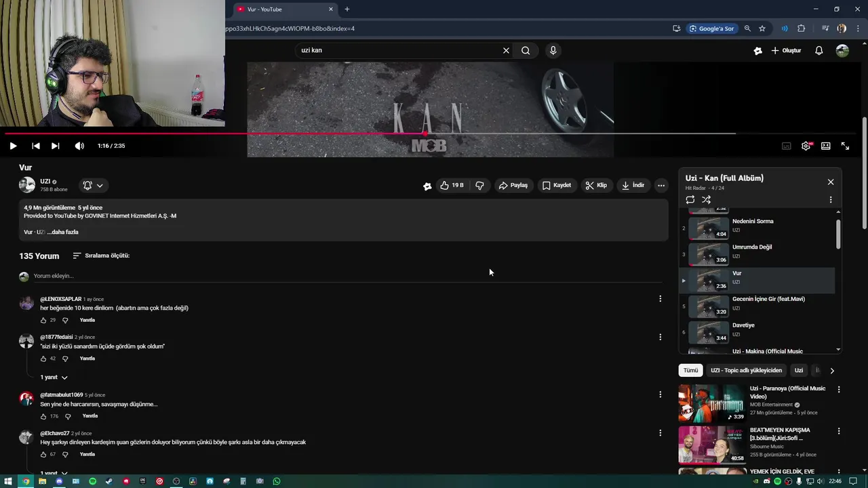Viewport: 868px width, 488px height.
Task: Open WhatsApp from Windows taskbar
Action: click(277, 481)
